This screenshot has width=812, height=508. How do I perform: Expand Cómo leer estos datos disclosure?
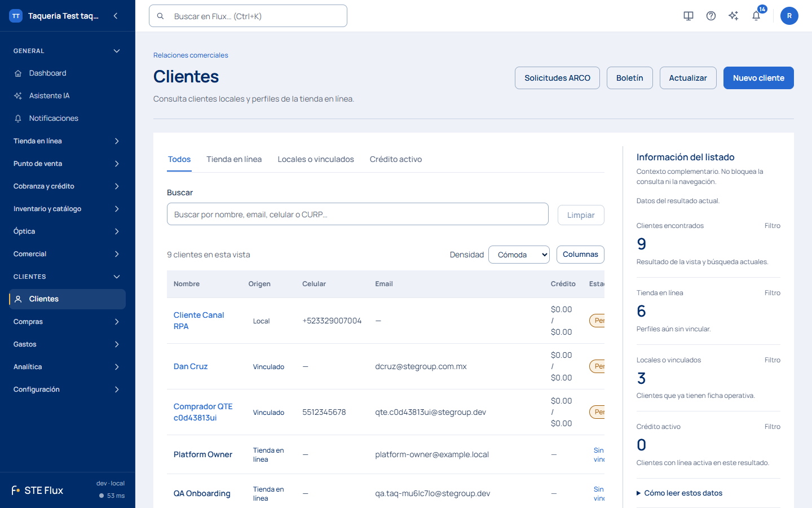[x=679, y=493]
